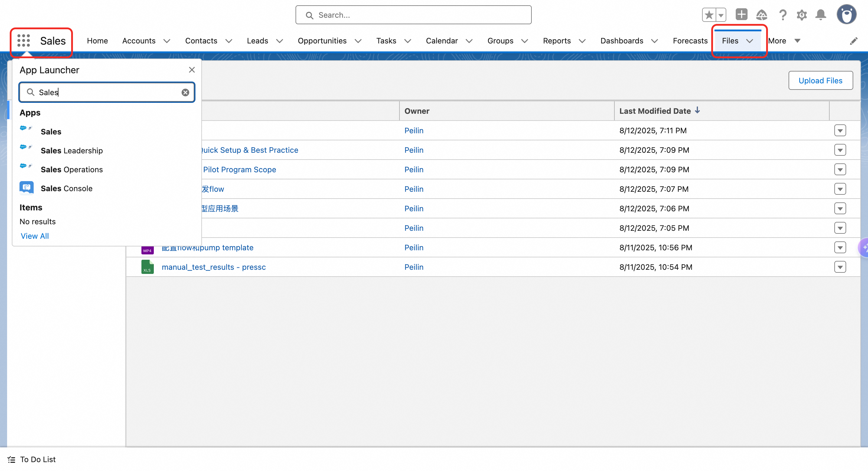Image resolution: width=868 pixels, height=471 pixels.
Task: Expand the Files tab dropdown
Action: (750, 41)
